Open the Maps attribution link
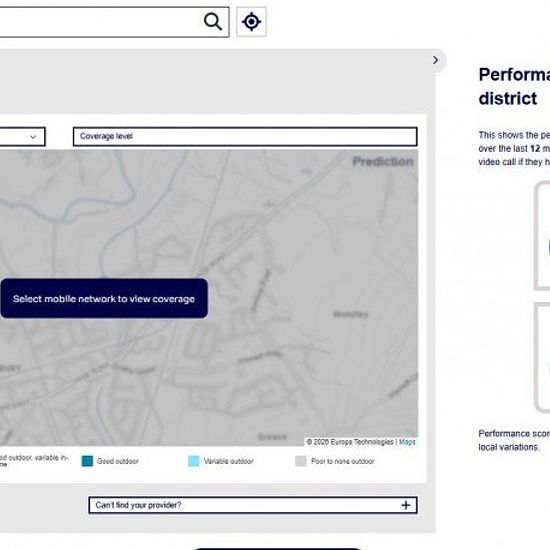 [407, 442]
